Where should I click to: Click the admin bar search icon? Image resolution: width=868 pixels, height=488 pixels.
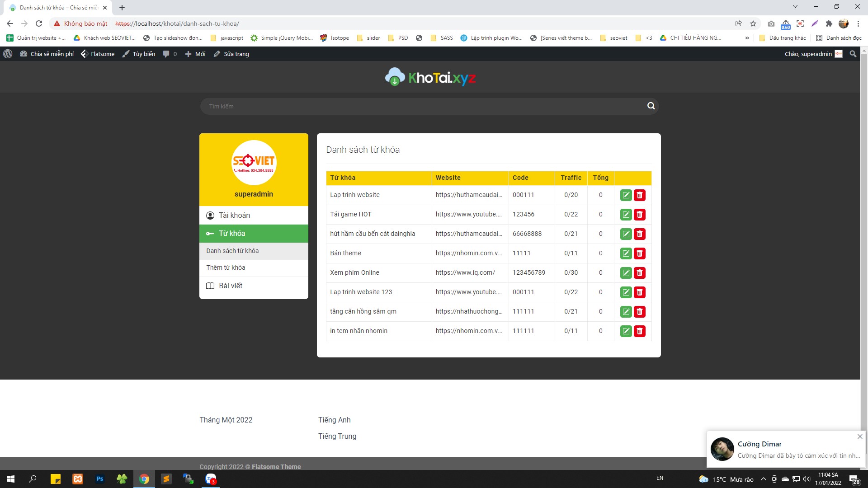coord(853,54)
